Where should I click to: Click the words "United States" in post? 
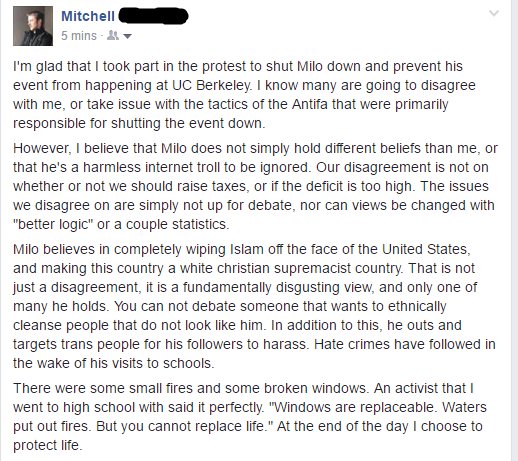pyautogui.click(x=426, y=249)
